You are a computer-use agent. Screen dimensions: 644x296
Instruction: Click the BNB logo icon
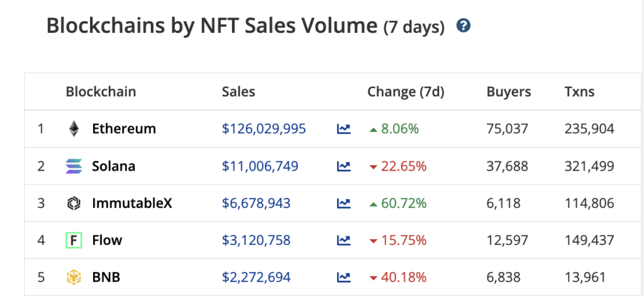74,277
